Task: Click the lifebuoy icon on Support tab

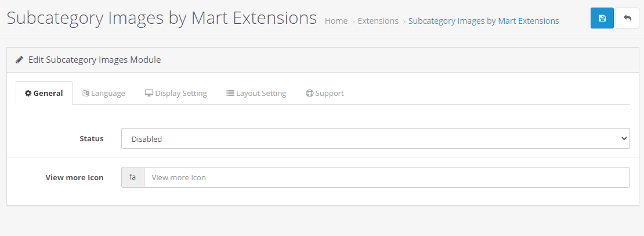Action: click(310, 94)
